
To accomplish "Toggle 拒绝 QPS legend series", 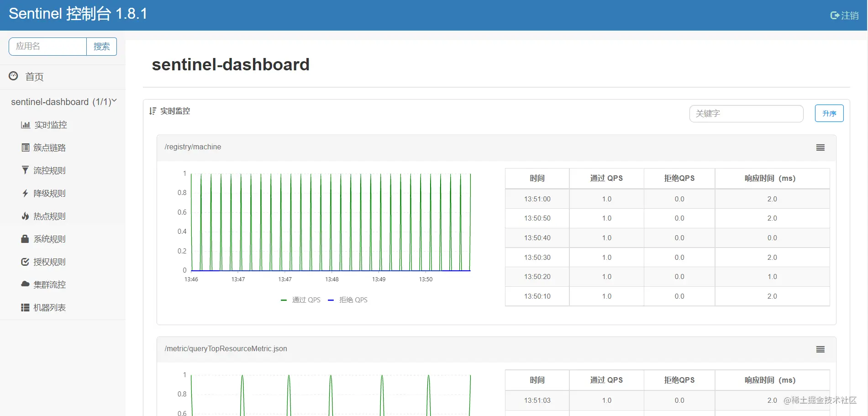I will tap(348, 300).
